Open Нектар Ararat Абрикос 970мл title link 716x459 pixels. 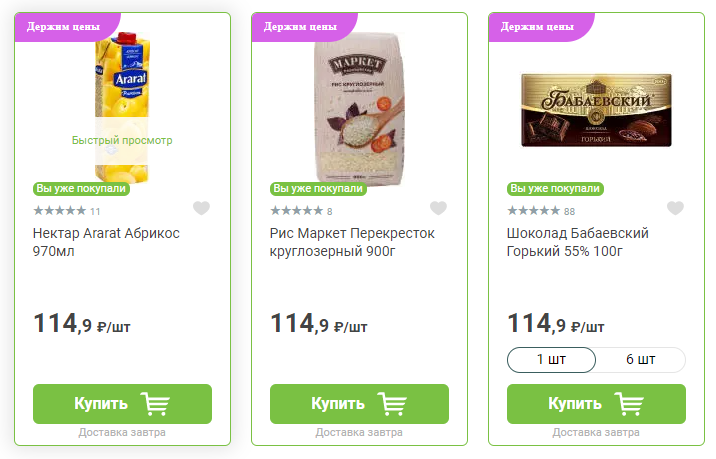106,242
